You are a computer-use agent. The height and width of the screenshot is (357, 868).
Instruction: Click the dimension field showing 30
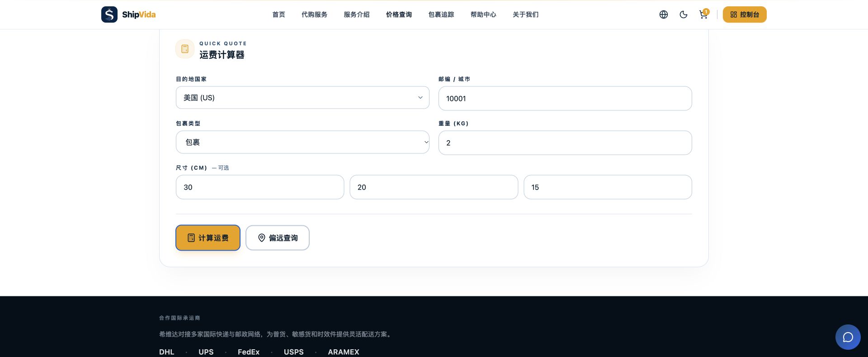[260, 187]
